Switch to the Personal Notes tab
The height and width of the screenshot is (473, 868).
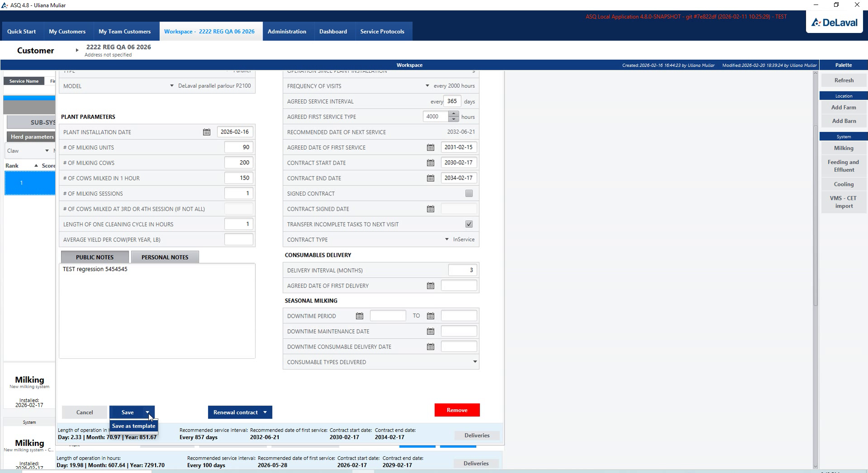point(165,257)
